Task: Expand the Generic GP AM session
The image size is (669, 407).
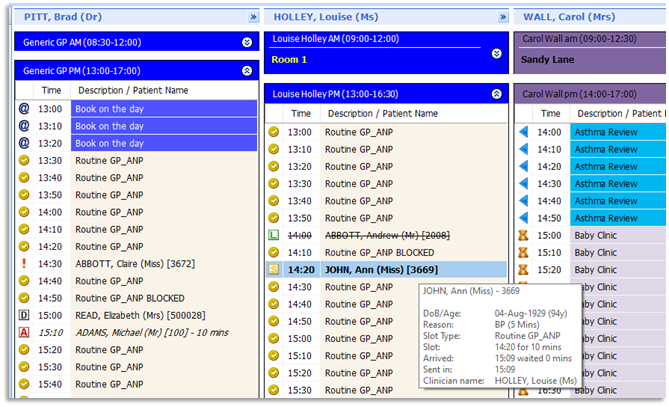Action: click(247, 42)
